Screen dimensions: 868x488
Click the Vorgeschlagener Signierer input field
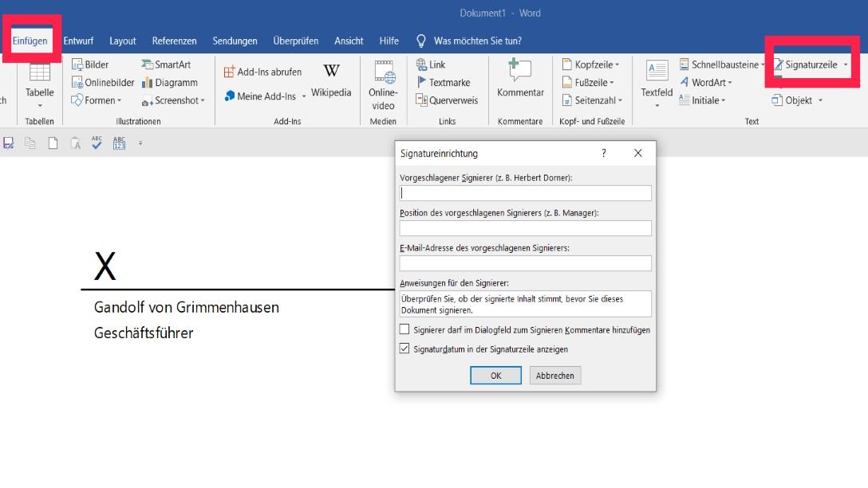[x=525, y=193]
